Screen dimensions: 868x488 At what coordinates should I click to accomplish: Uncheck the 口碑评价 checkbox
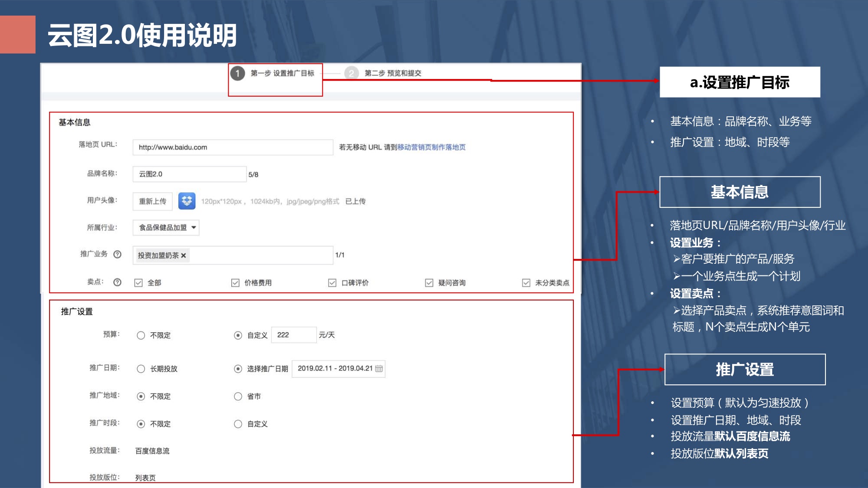332,283
